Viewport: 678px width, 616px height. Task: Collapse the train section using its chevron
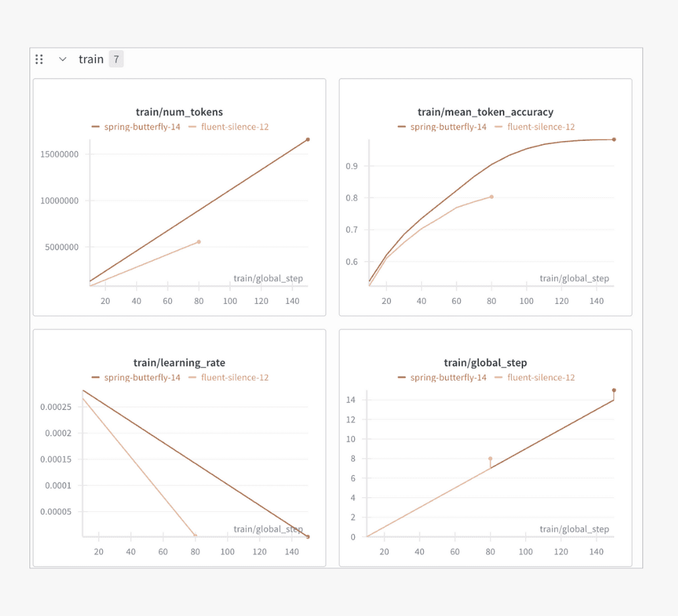(x=62, y=59)
